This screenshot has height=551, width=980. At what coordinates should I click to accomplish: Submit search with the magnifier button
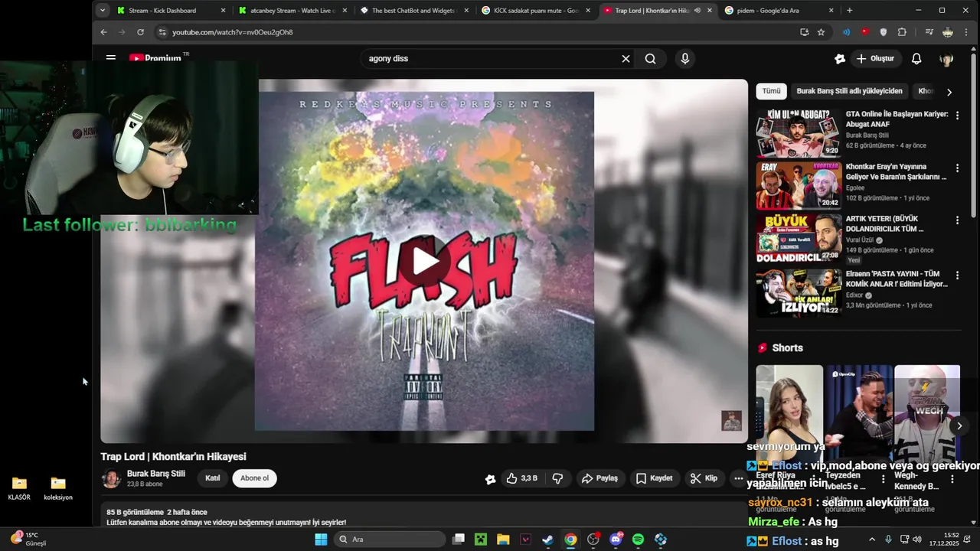click(650, 59)
